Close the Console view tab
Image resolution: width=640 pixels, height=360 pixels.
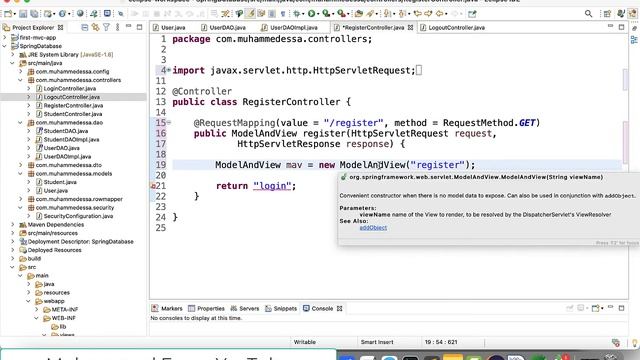(340, 309)
